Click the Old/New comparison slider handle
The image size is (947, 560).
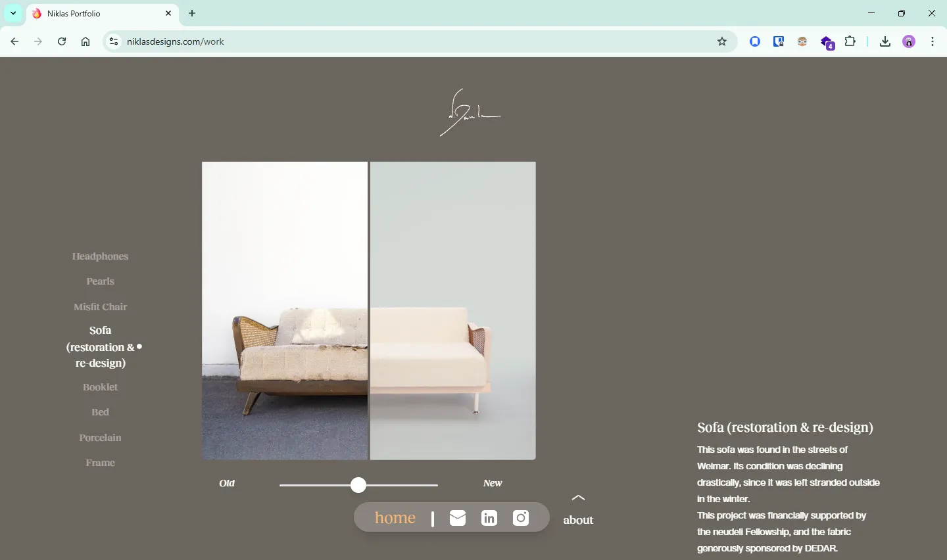[358, 485]
